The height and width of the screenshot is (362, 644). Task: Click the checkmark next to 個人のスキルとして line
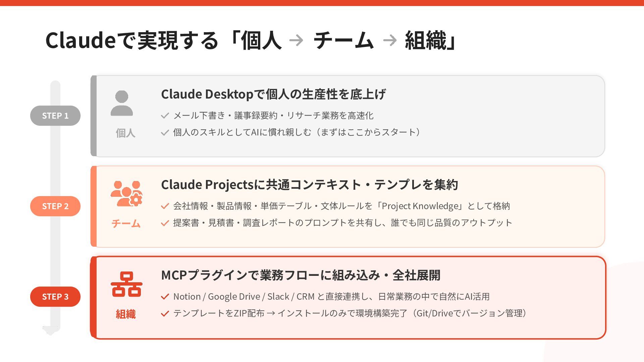tap(165, 133)
